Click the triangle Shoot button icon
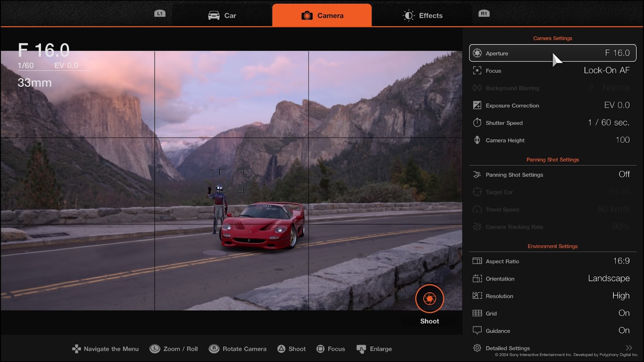The image size is (644, 362). [x=281, y=349]
